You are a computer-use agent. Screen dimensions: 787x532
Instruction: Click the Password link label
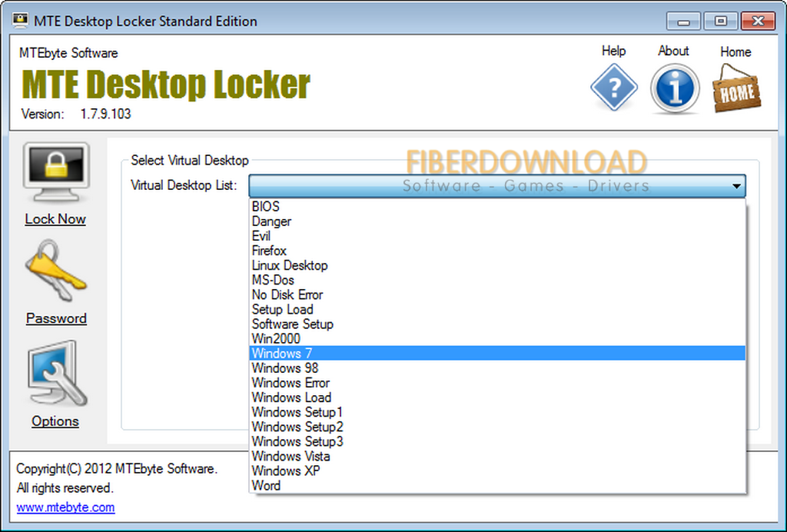pyautogui.click(x=56, y=319)
